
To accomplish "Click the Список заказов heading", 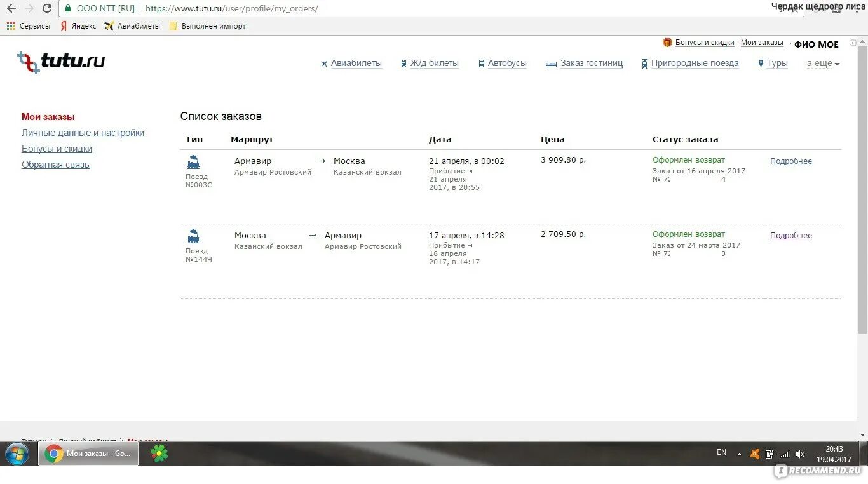I will [x=220, y=116].
